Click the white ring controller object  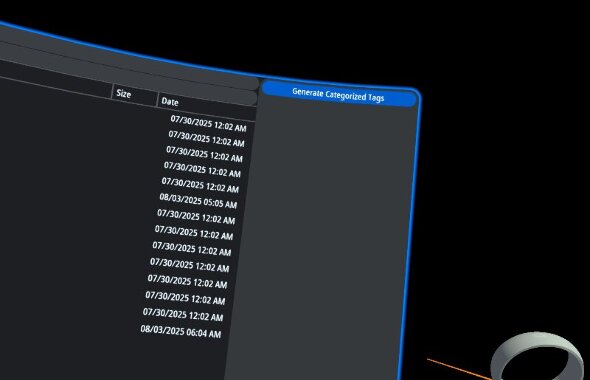click(538, 356)
